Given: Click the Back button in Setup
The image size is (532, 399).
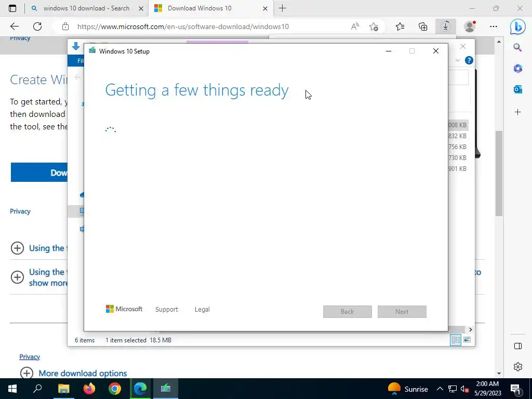Looking at the screenshot, I should (x=348, y=312).
